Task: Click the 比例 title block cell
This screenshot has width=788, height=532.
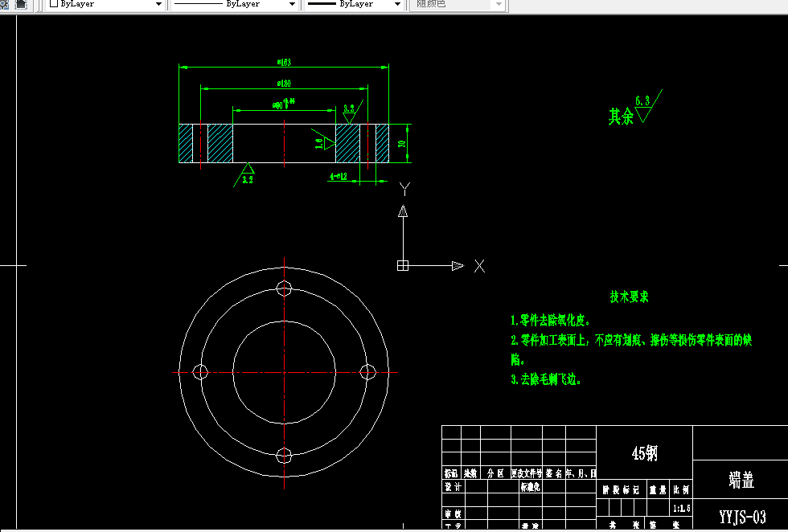Action: point(682,489)
